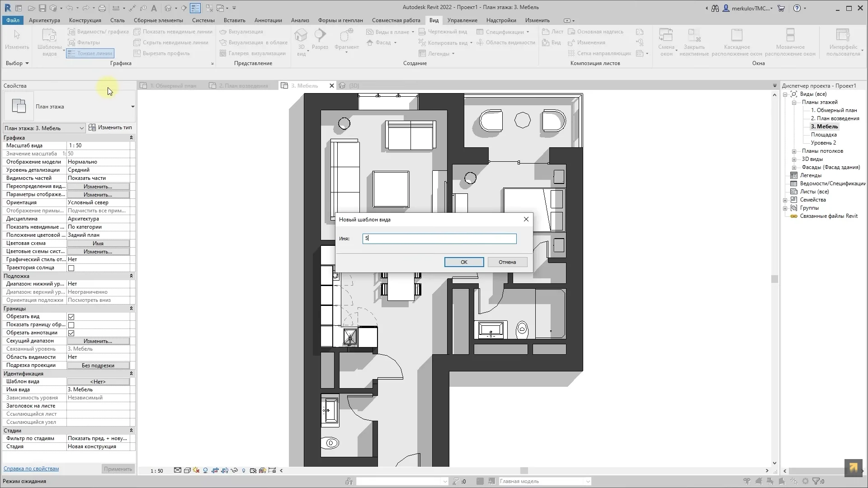Open the План этажа: 3. Мебель instance dropdown
868x488 pixels.
point(44,128)
